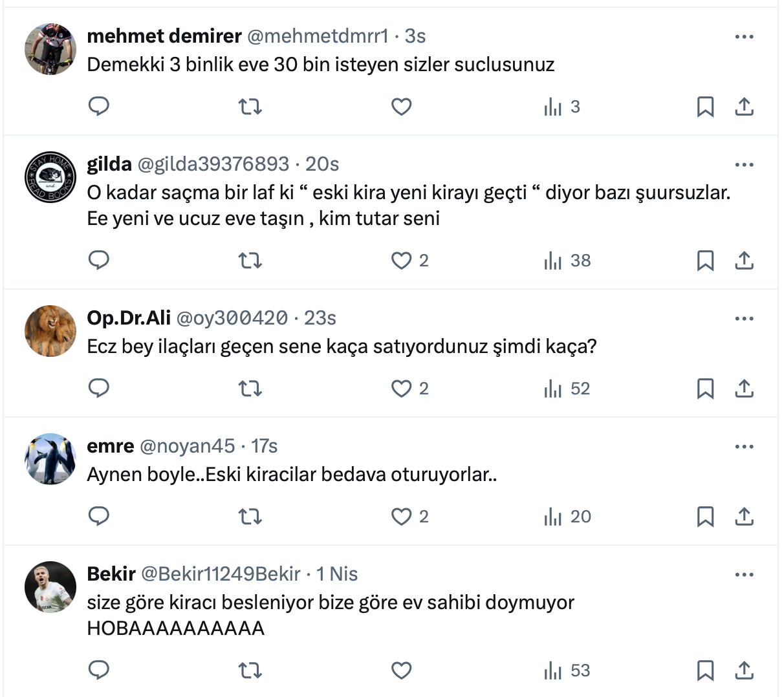Open more options on mehmet demirer's tweet
The image size is (784, 697).
[745, 37]
